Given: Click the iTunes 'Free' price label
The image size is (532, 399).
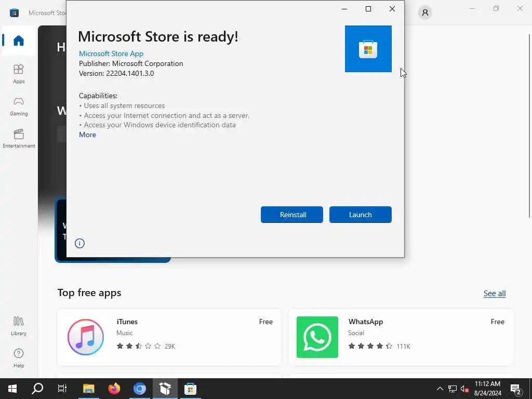Looking at the screenshot, I should [x=265, y=322].
